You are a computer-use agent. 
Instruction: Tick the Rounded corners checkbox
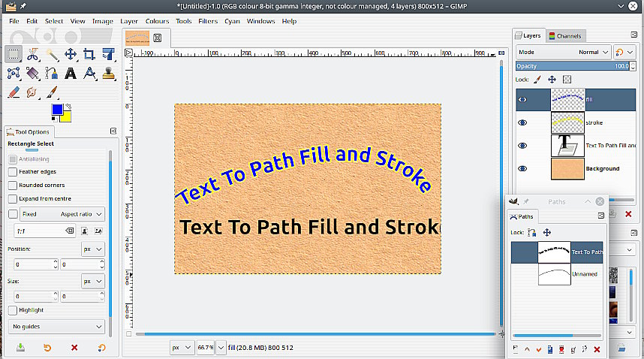13,186
